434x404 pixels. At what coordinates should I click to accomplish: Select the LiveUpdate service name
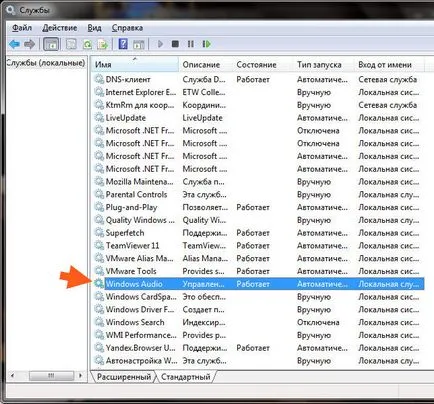(126, 118)
